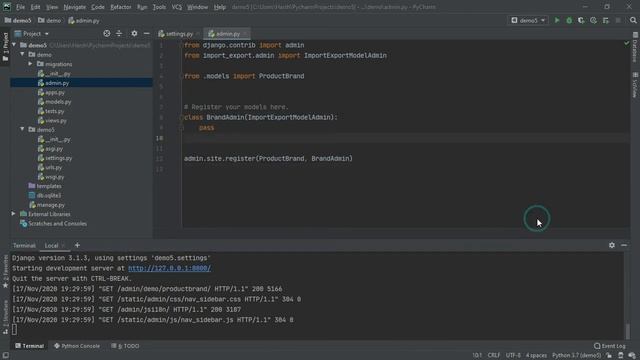Viewport: 640px width, 360px height.
Task: Select urls.py in the Project tree
Action: (x=53, y=167)
